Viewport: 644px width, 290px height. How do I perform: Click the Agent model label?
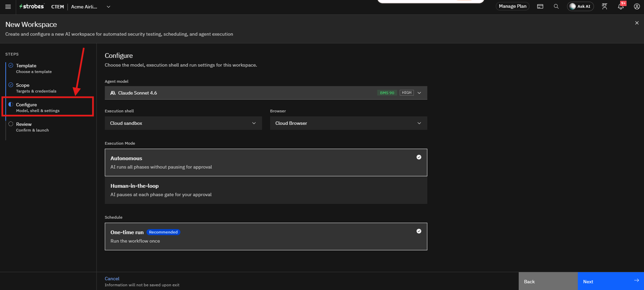117,81
